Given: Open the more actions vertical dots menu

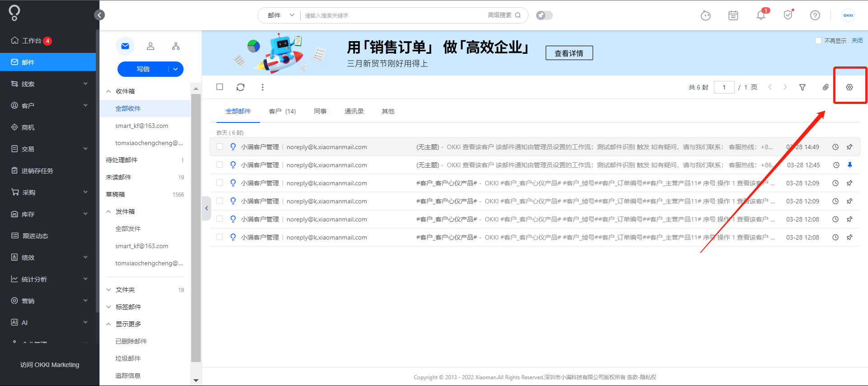Looking at the screenshot, I should (262, 87).
